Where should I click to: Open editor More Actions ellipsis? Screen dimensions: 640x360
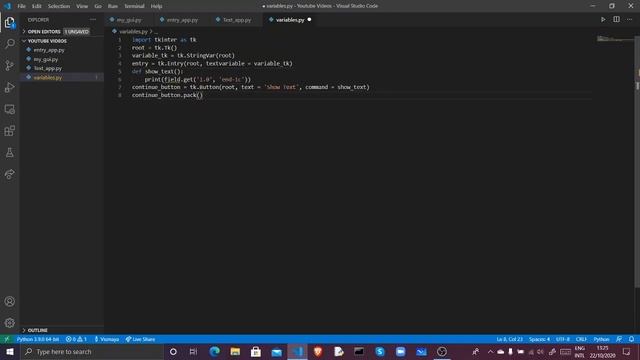click(629, 20)
